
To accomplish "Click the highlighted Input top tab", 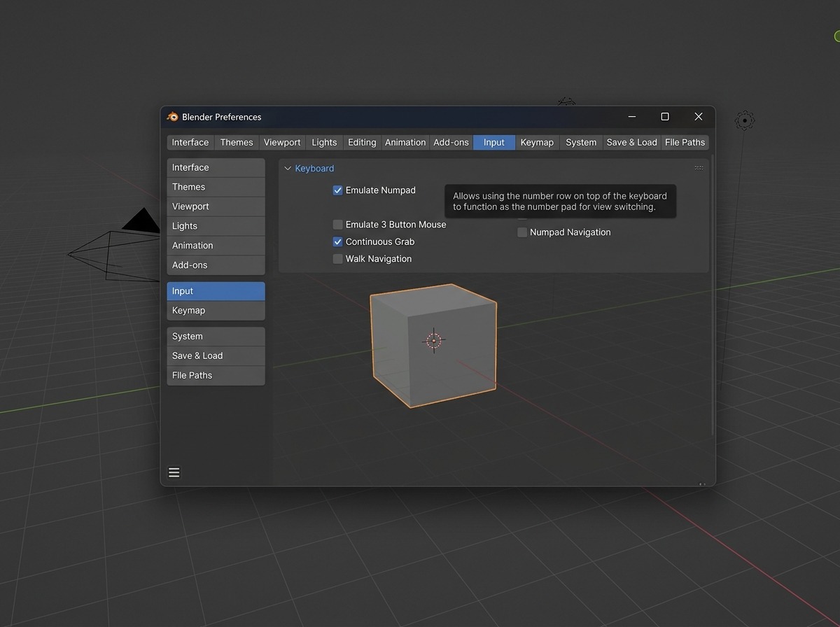I will tap(494, 142).
